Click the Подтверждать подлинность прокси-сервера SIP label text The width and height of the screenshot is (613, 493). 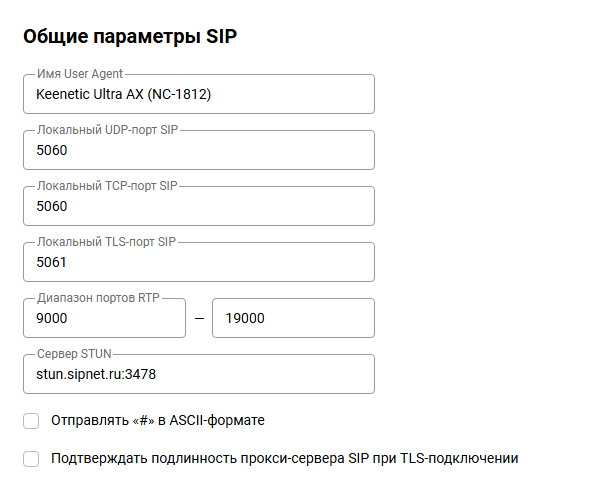(284, 459)
